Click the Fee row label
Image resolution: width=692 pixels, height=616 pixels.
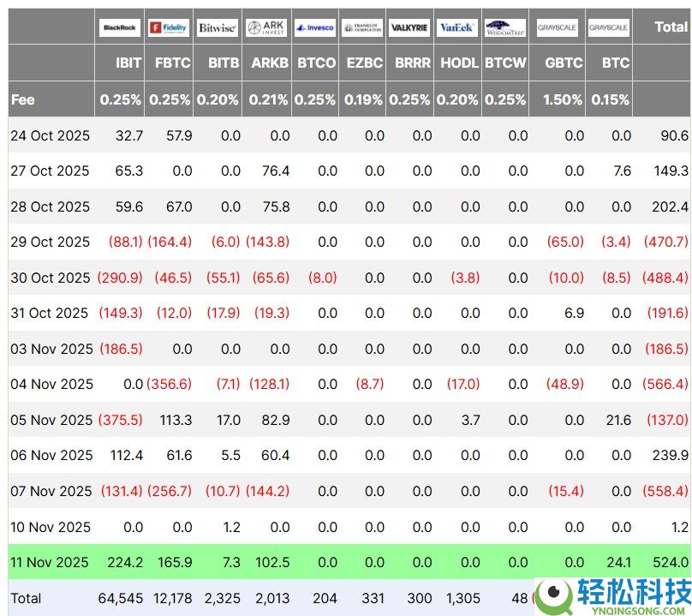[23, 99]
